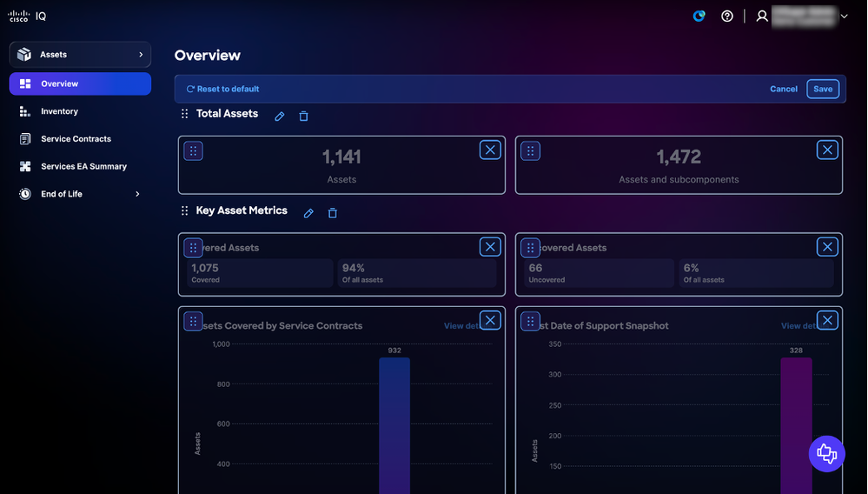The width and height of the screenshot is (868, 494).
Task: Click the Cancel button
Action: [784, 89]
